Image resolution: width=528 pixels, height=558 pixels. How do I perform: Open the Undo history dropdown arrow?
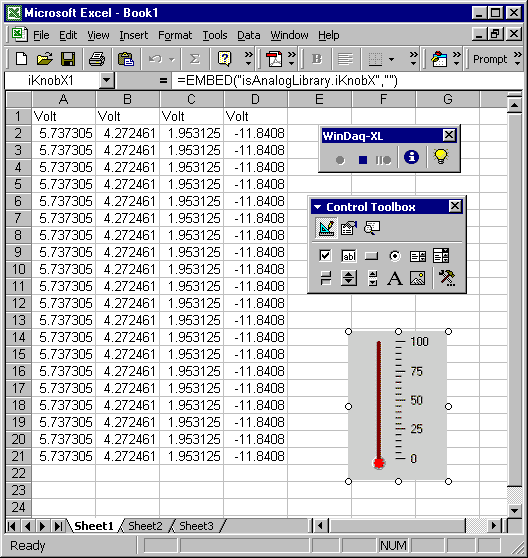point(172,59)
